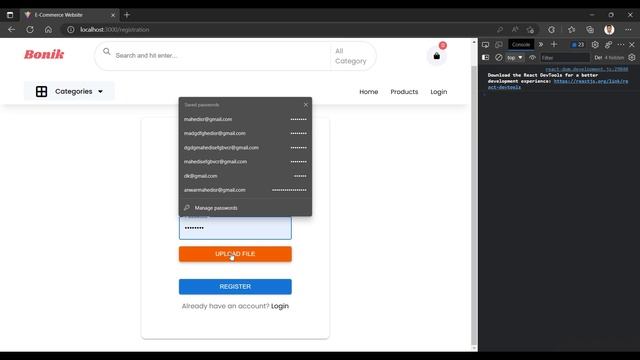Open DevTools more options ellipsis
Viewport: 640px width, 360px height.
click(621, 44)
